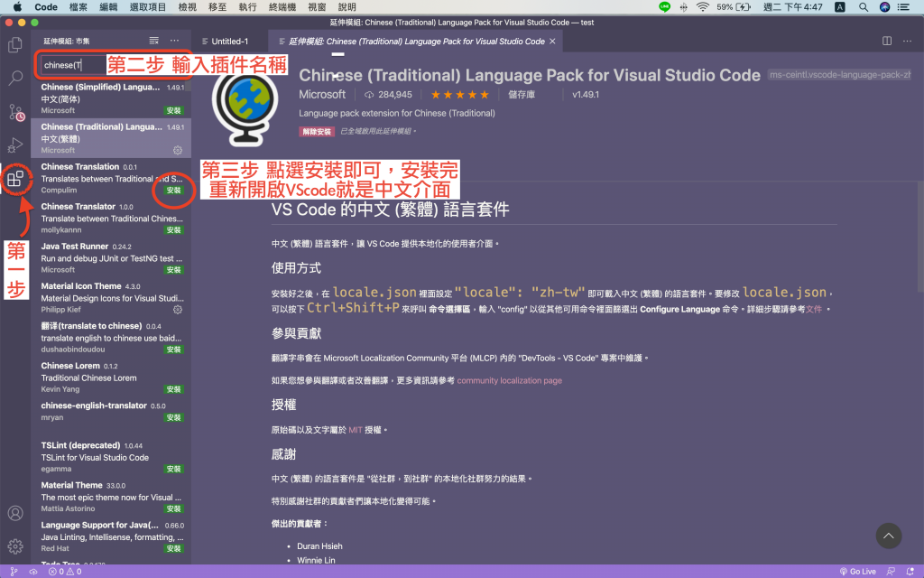Viewport: 924px width, 578px height.
Task: Switch to the Untitled-1 tab
Action: [230, 42]
